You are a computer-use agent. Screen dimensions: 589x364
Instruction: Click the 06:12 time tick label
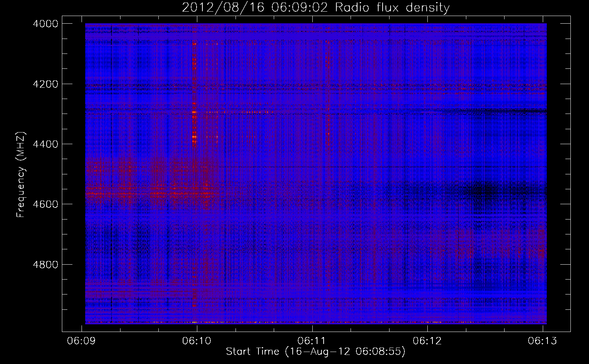(x=427, y=341)
